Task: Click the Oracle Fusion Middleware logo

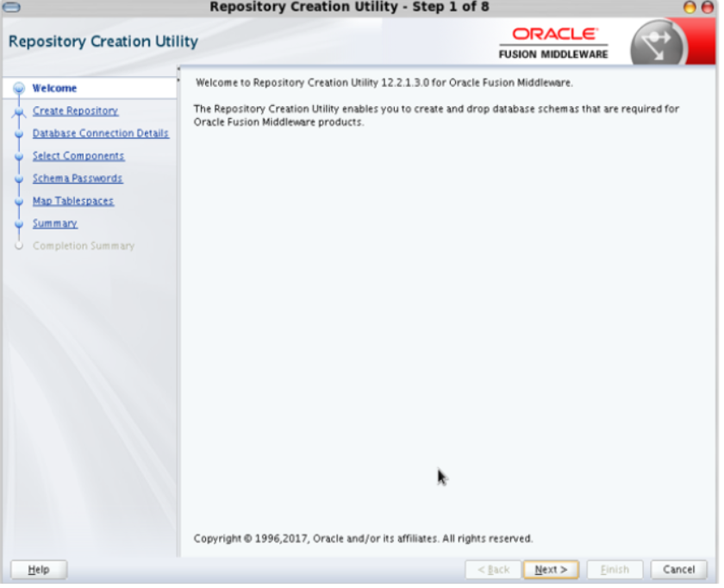Action: pyautogui.click(x=553, y=43)
